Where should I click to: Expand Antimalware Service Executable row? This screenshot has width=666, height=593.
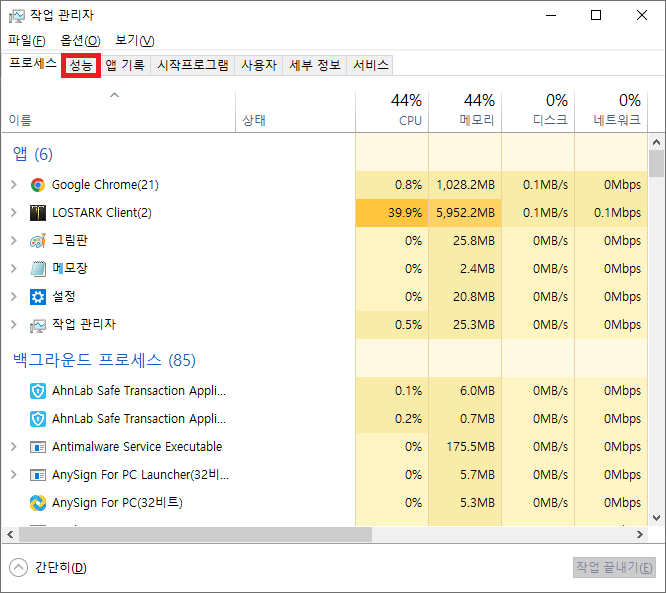14,447
